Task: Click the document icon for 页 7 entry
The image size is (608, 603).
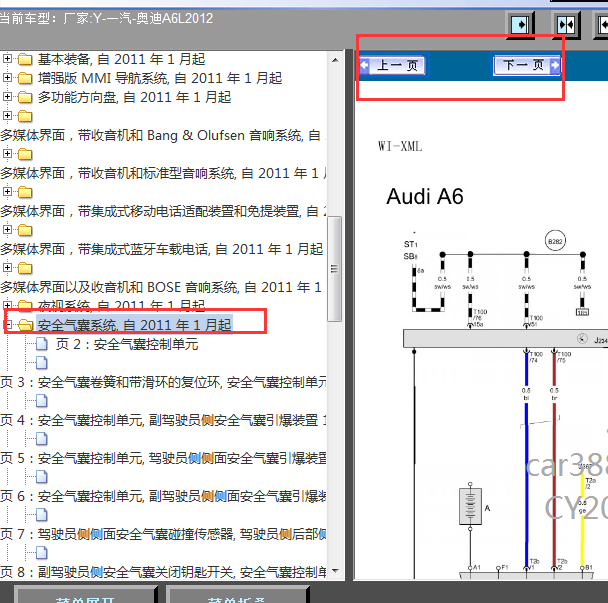Action: pyautogui.click(x=42, y=515)
